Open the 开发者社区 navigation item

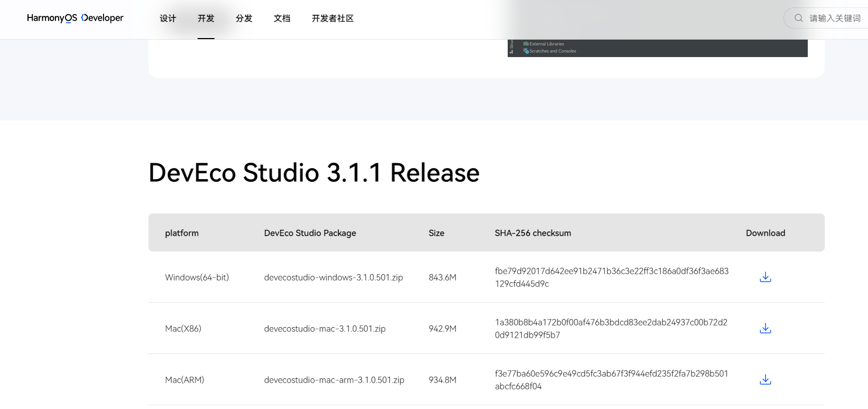333,18
